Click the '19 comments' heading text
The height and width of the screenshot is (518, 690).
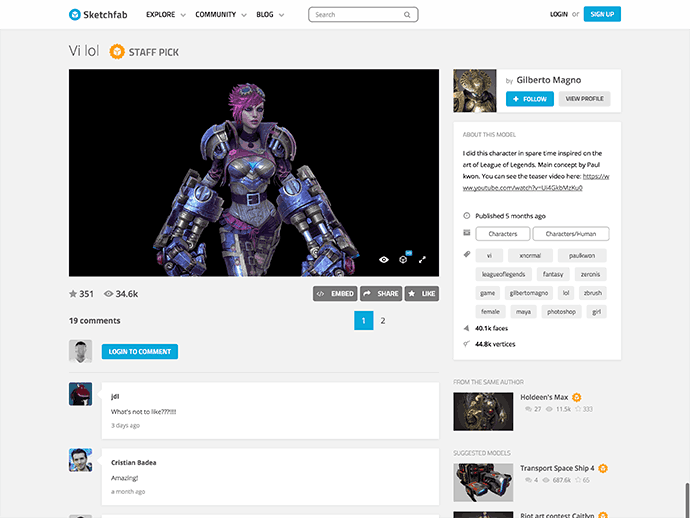[x=95, y=321]
